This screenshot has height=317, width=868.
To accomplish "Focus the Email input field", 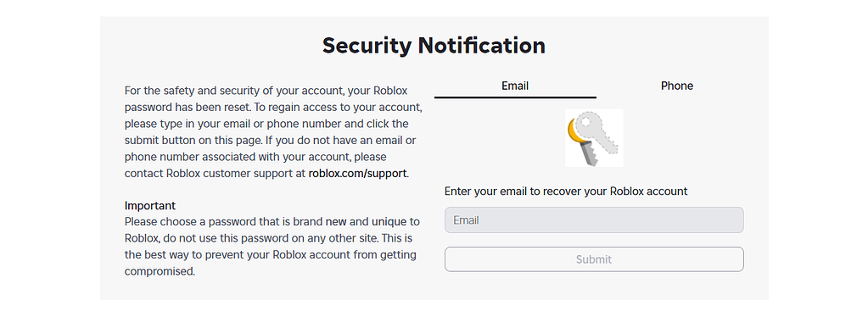I will (x=594, y=220).
